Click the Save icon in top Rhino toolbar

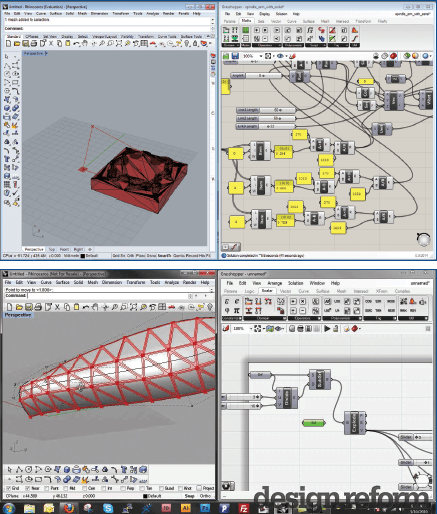[x=26, y=44]
